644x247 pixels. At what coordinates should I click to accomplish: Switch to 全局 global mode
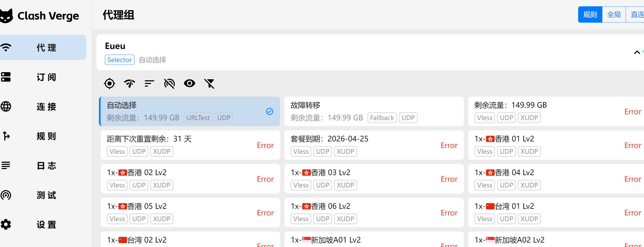pos(614,15)
